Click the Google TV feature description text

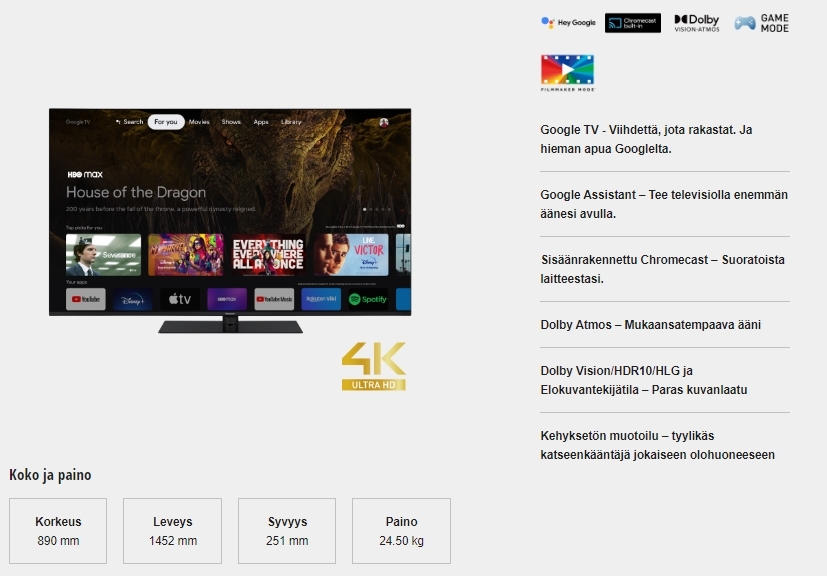pos(646,139)
